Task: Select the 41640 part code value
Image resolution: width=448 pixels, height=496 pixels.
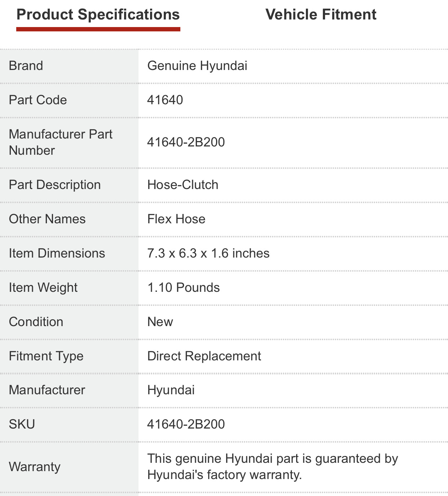Action: (165, 100)
